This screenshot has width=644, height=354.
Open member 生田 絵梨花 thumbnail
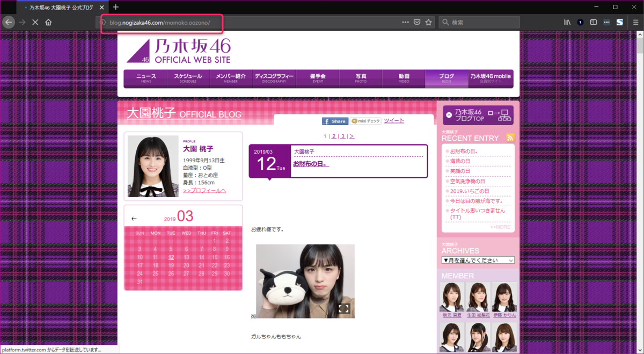[x=478, y=297]
